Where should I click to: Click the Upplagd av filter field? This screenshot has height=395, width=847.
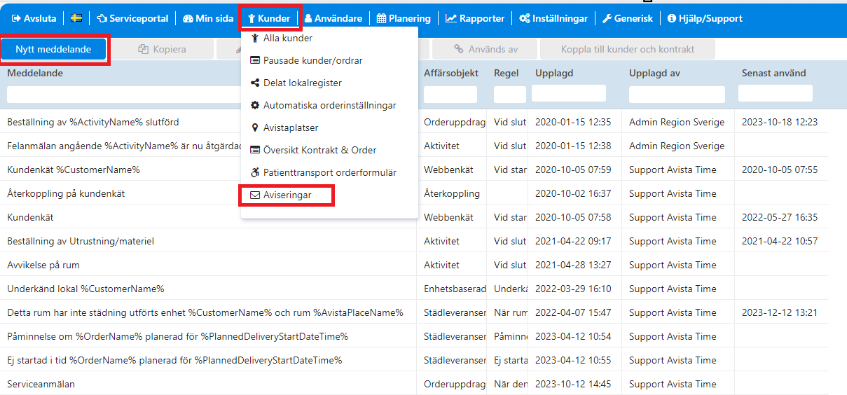[x=677, y=95]
